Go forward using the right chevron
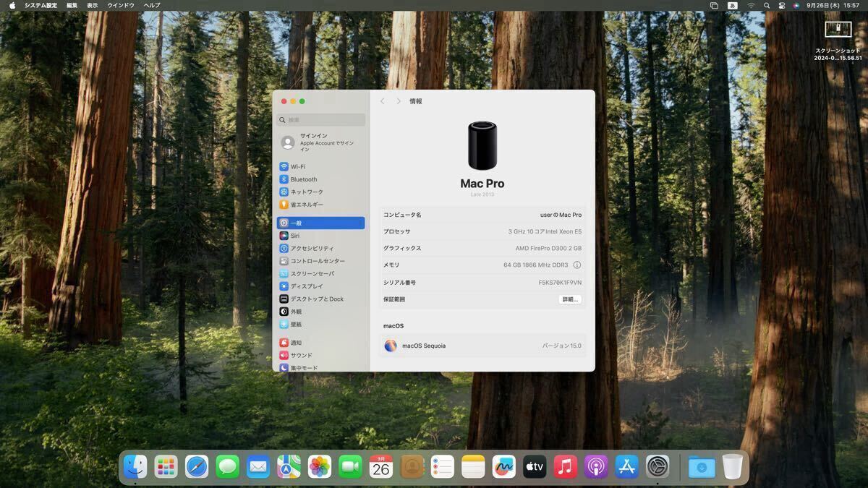 tap(398, 101)
